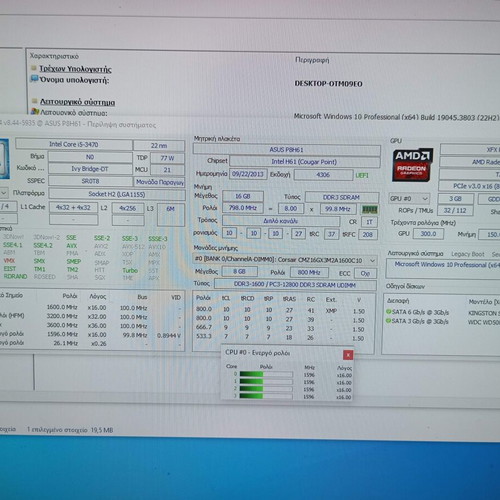This screenshot has width=500, height=500.
Task: Click the 666.7 memory timing row
Action: (281, 328)
